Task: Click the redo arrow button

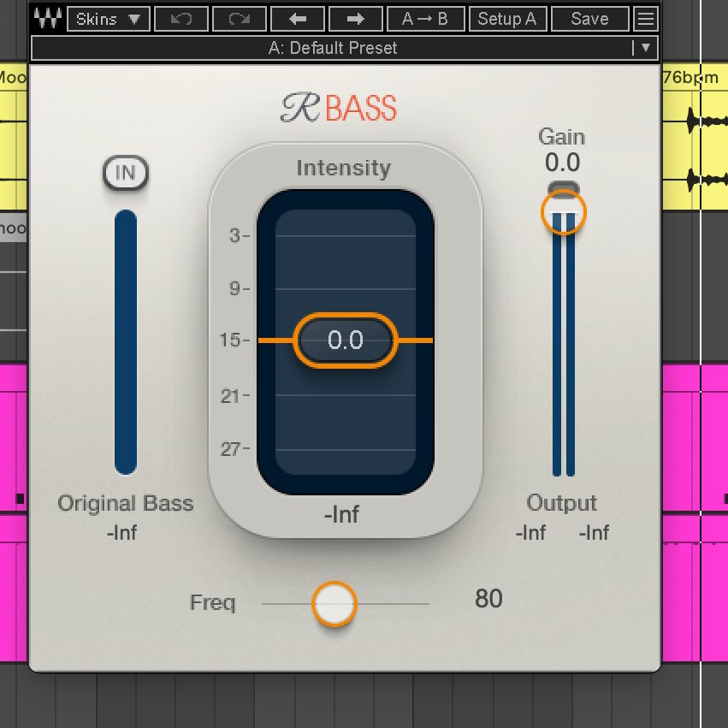Action: 240,19
